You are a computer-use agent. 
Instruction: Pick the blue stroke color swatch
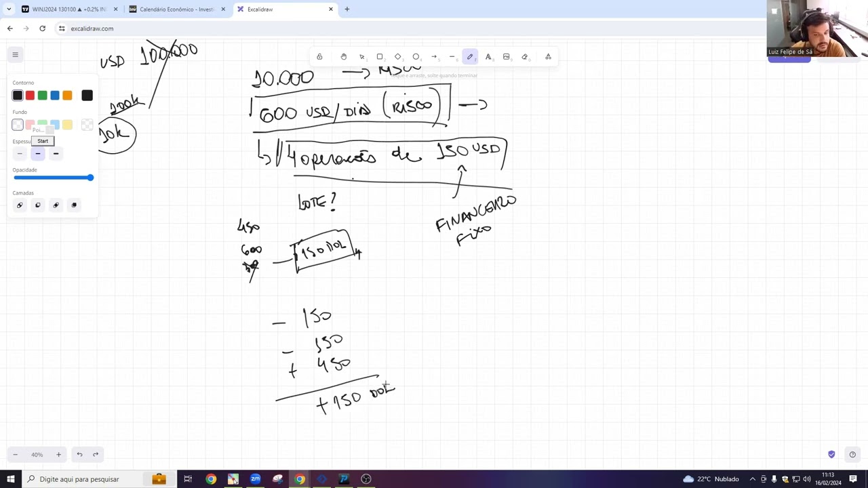click(55, 96)
